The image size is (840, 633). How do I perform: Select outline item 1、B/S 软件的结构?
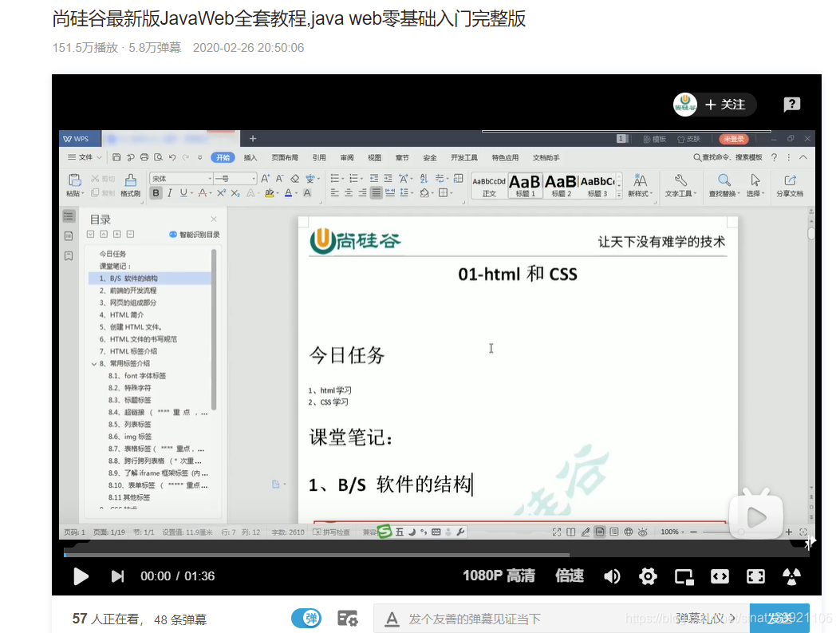tap(149, 278)
